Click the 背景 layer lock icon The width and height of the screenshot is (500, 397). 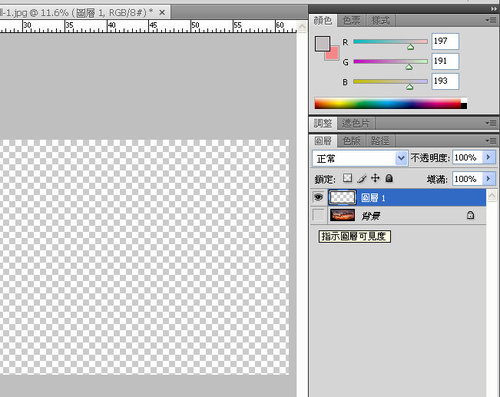pos(470,215)
